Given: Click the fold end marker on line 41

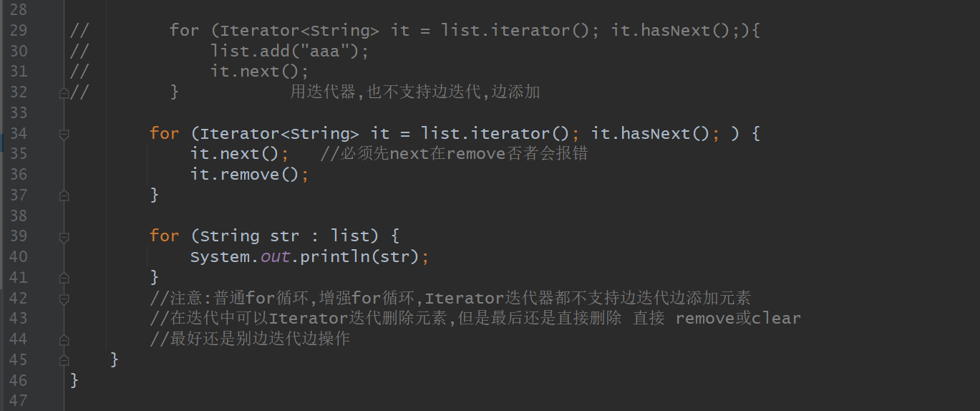Looking at the screenshot, I should tap(64, 277).
